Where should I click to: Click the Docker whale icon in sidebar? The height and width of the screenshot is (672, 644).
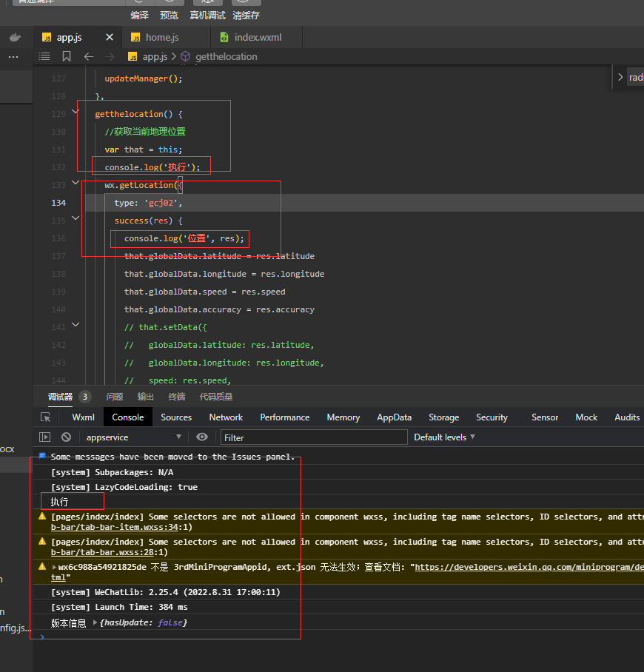click(15, 37)
